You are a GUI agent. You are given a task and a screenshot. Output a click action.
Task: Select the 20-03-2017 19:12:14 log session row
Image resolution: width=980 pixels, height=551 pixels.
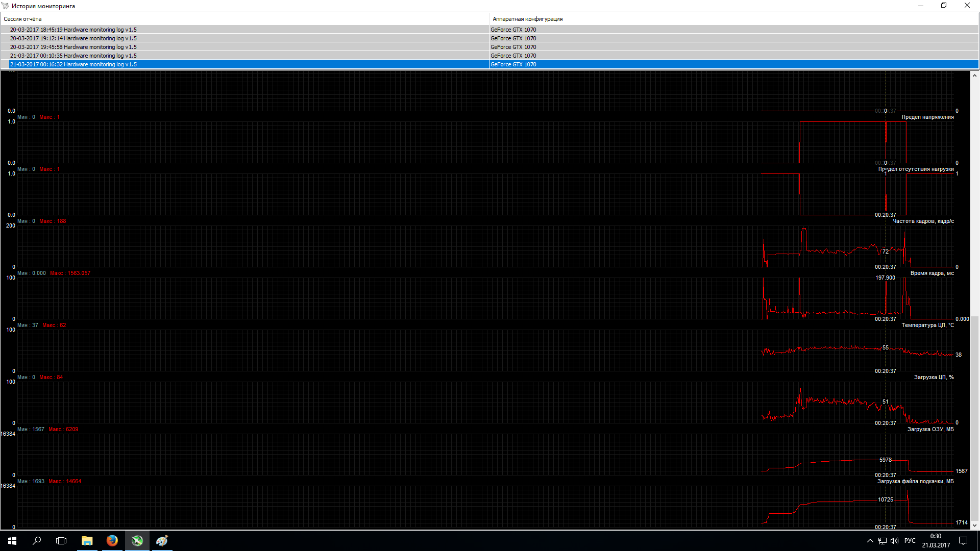(73, 38)
